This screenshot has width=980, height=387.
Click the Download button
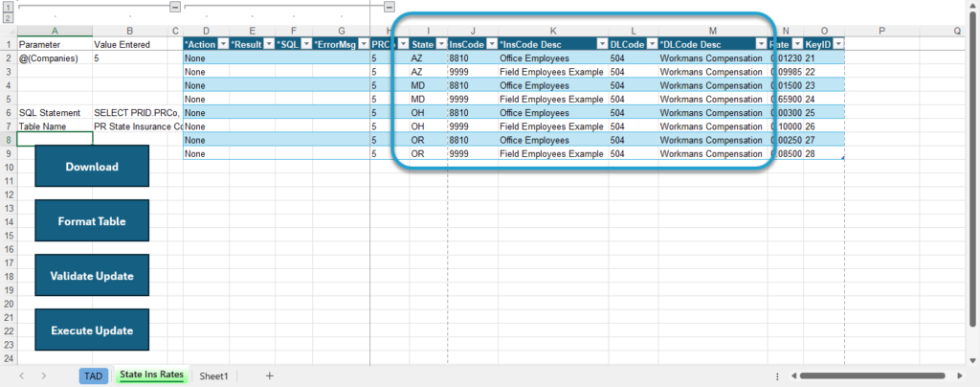(92, 167)
